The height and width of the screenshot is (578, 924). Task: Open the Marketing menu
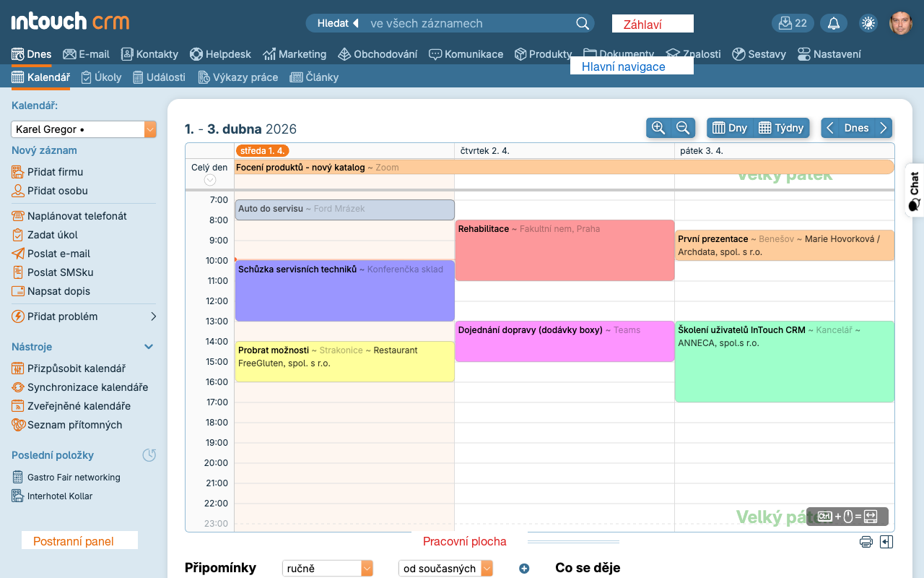pyautogui.click(x=295, y=53)
